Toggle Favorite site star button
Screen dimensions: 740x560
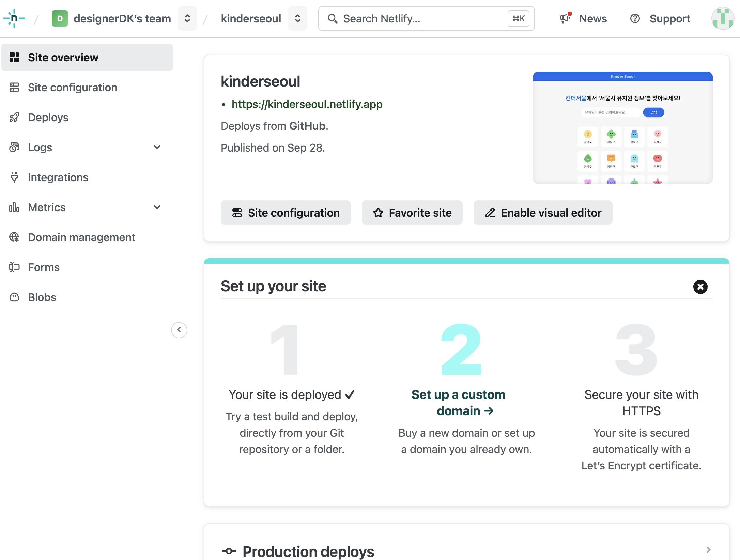point(412,213)
